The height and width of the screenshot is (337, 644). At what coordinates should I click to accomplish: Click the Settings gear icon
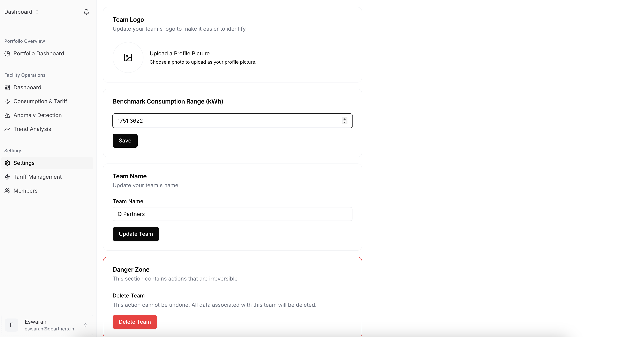(x=8, y=163)
